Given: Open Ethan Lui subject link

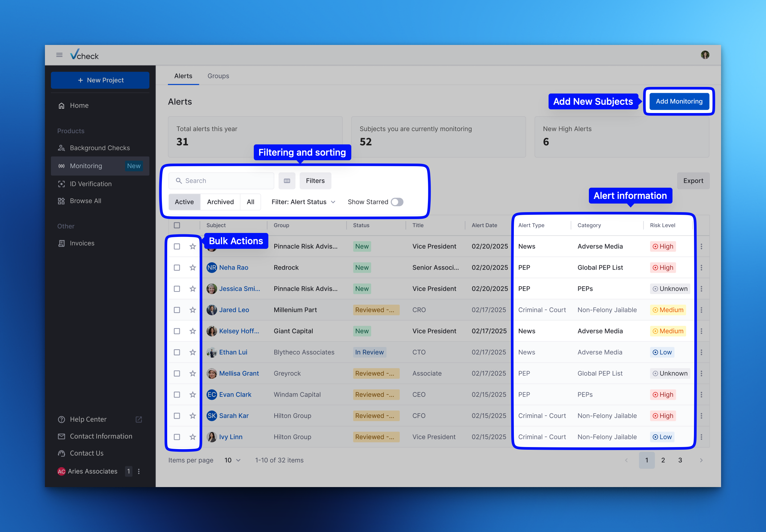Looking at the screenshot, I should point(233,352).
